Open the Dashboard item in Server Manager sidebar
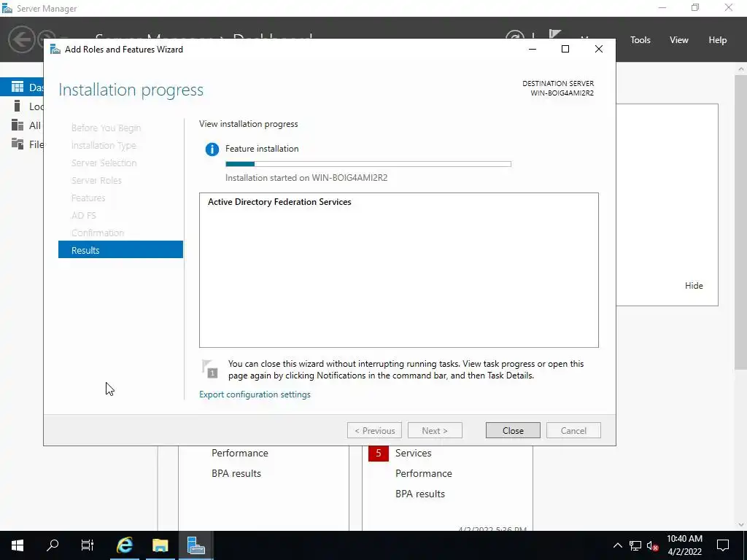This screenshot has height=560, width=747. (22, 87)
